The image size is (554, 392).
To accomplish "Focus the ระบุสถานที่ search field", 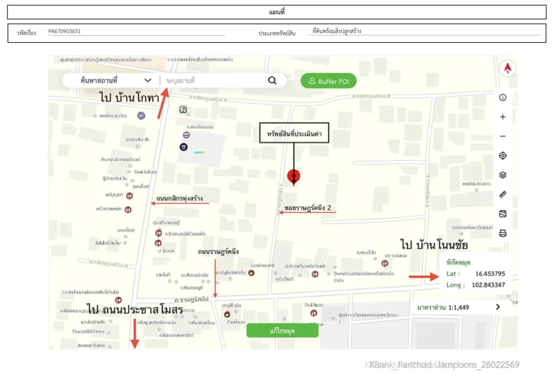I will point(215,81).
